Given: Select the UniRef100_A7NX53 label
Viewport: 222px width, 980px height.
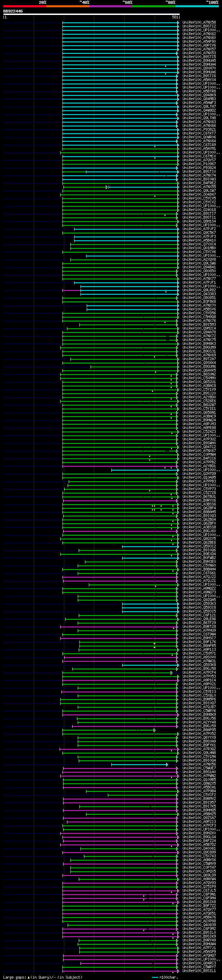Looking at the screenshot, I should pos(199,53).
